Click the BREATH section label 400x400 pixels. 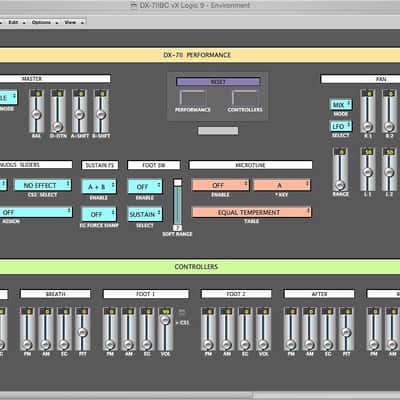pyautogui.click(x=55, y=294)
